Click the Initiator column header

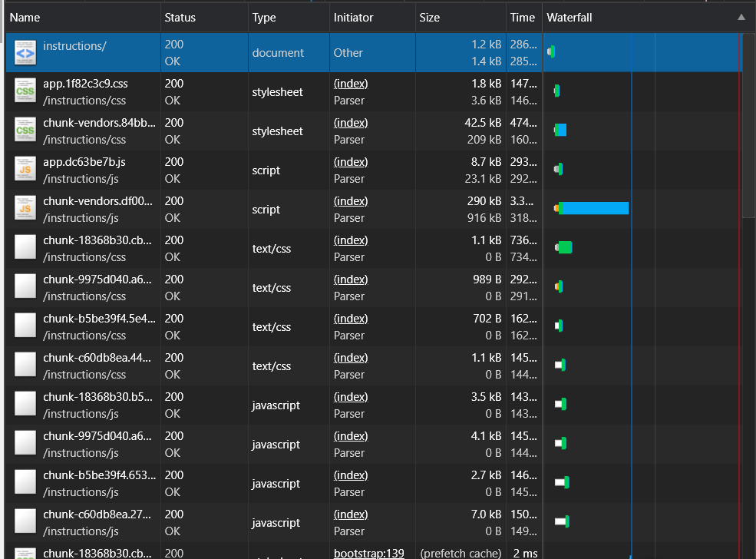(354, 17)
